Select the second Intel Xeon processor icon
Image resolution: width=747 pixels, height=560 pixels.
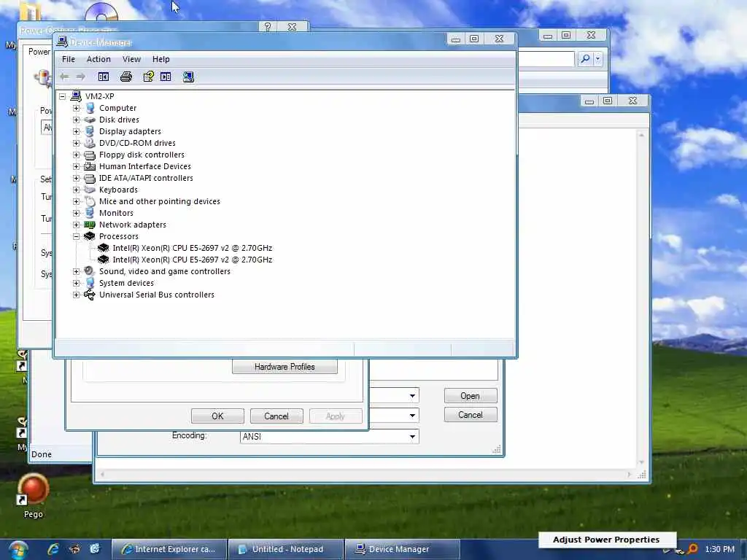tap(103, 260)
